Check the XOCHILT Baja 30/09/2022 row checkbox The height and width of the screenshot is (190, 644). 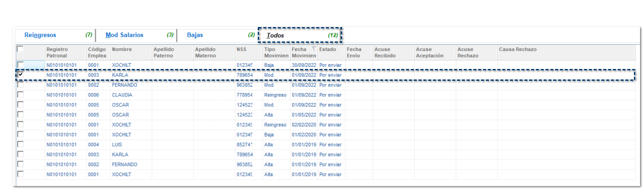coord(20,65)
